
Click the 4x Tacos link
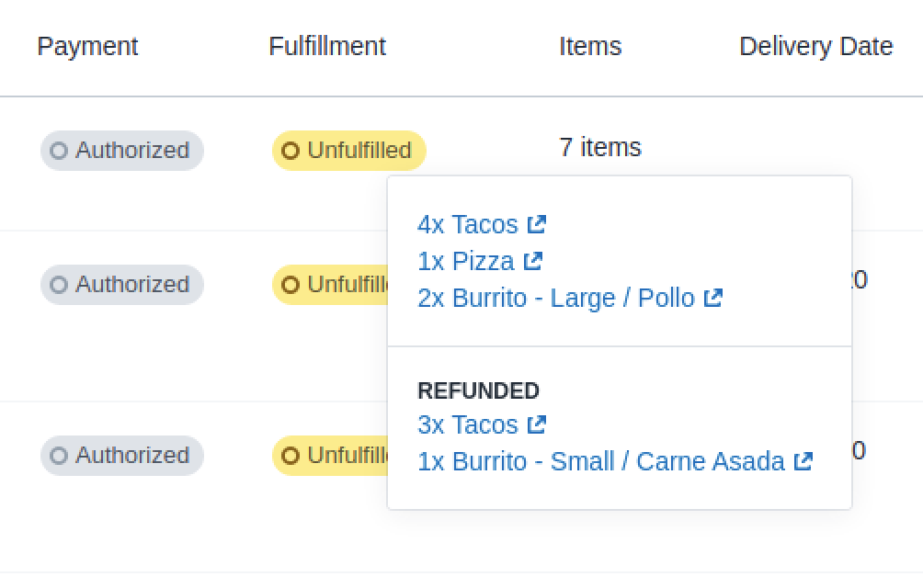[x=468, y=224]
